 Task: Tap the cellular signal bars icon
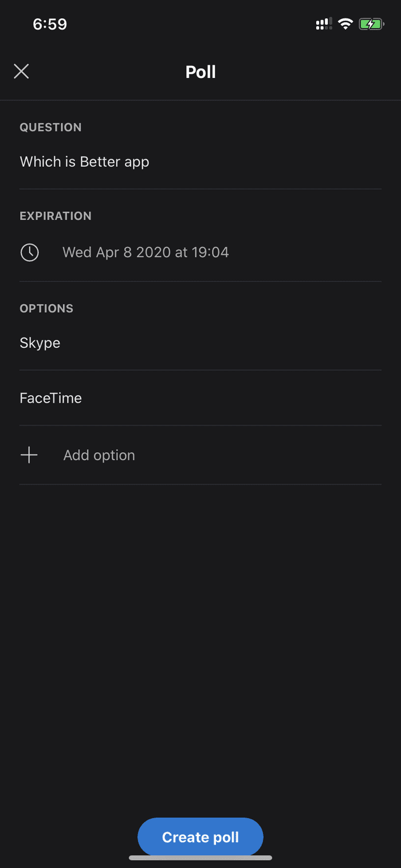(x=324, y=24)
